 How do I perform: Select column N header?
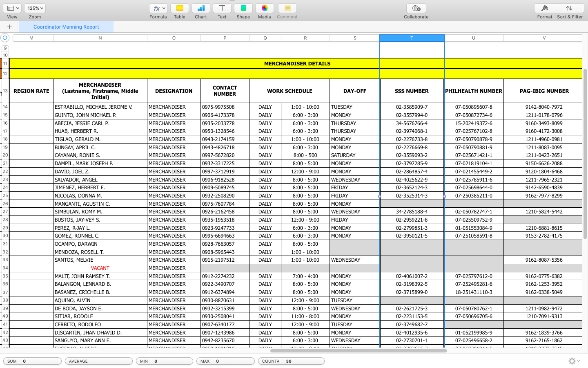click(x=100, y=38)
